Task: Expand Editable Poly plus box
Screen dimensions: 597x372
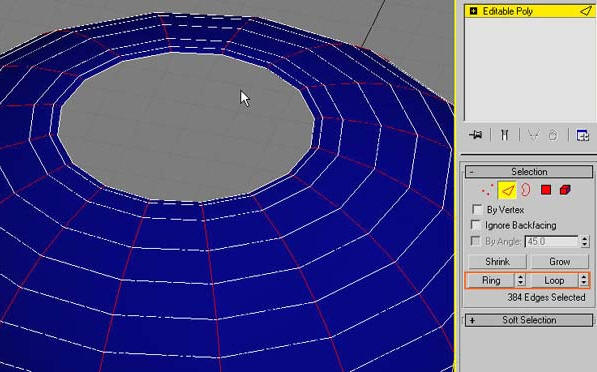Action: click(x=473, y=11)
